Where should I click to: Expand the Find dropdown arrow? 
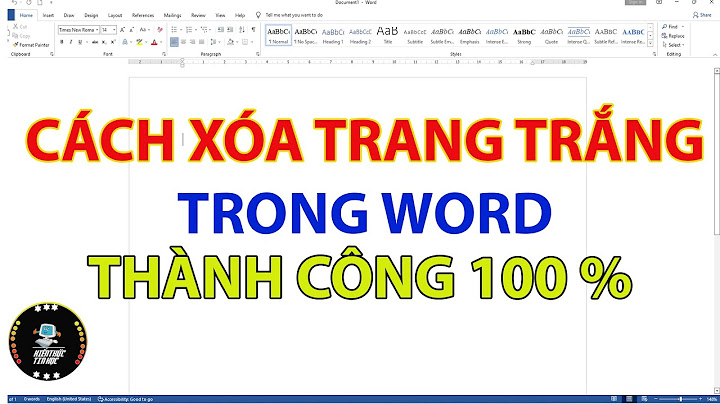(683, 27)
